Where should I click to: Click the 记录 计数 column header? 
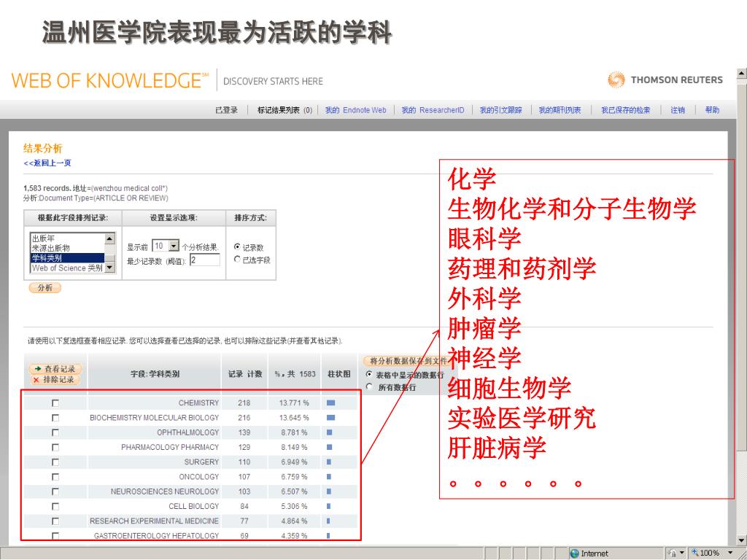point(245,374)
